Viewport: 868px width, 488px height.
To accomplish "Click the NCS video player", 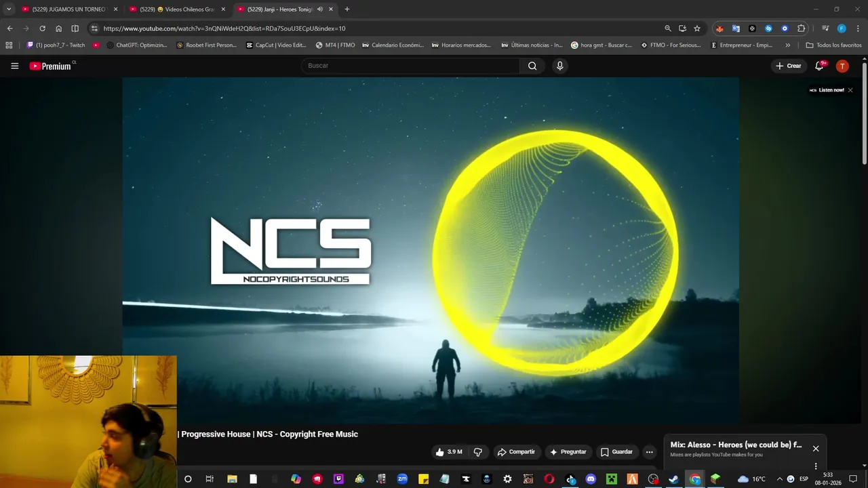I will 431,251.
